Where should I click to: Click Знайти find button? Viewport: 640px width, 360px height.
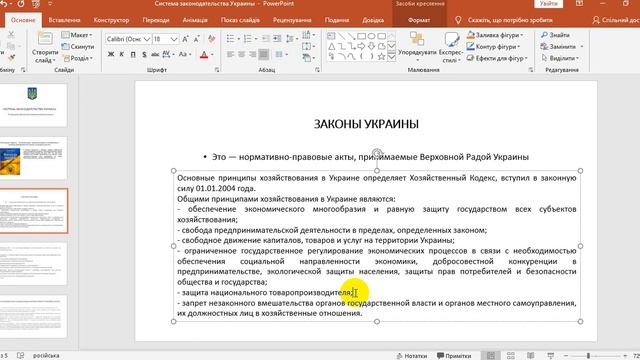(x=555, y=35)
